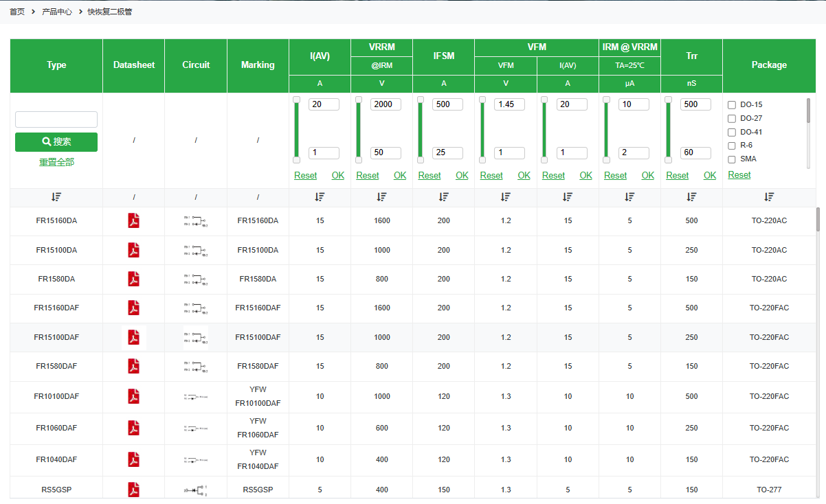
Task: Focus the Type search text field
Action: (x=56, y=119)
